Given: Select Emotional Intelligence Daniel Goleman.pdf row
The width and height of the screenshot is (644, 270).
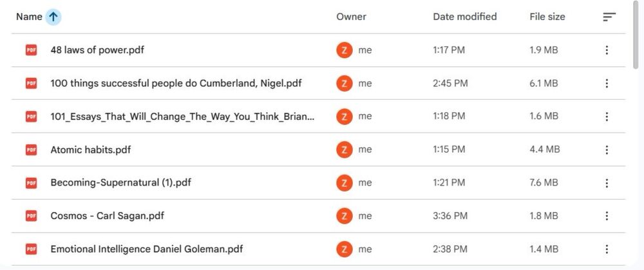Looking at the screenshot, I should tap(146, 249).
